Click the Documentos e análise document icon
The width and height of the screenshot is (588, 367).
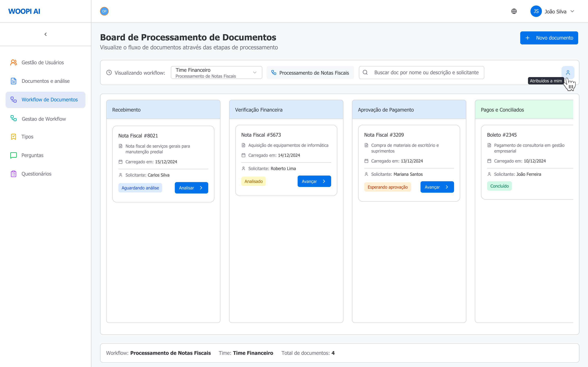coord(13,81)
